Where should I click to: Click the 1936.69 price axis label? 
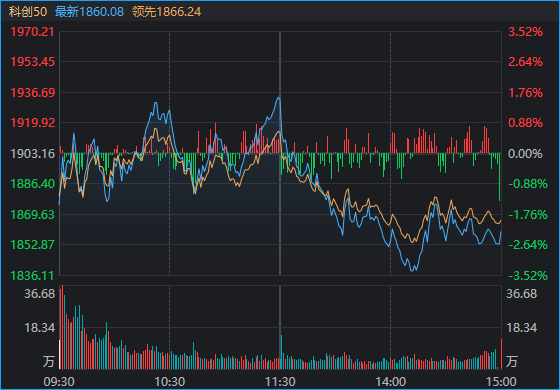32,93
